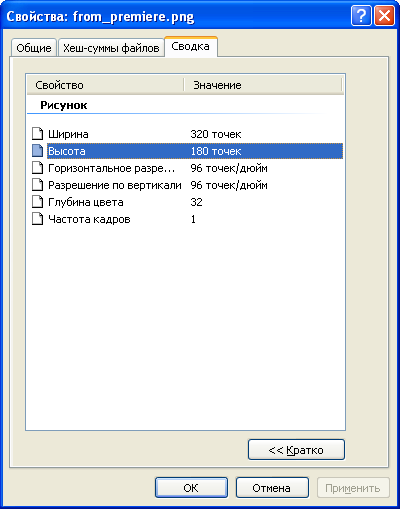Select the Глубина цвета row
Image resolution: width=400 pixels, height=509 pixels.
[187, 202]
